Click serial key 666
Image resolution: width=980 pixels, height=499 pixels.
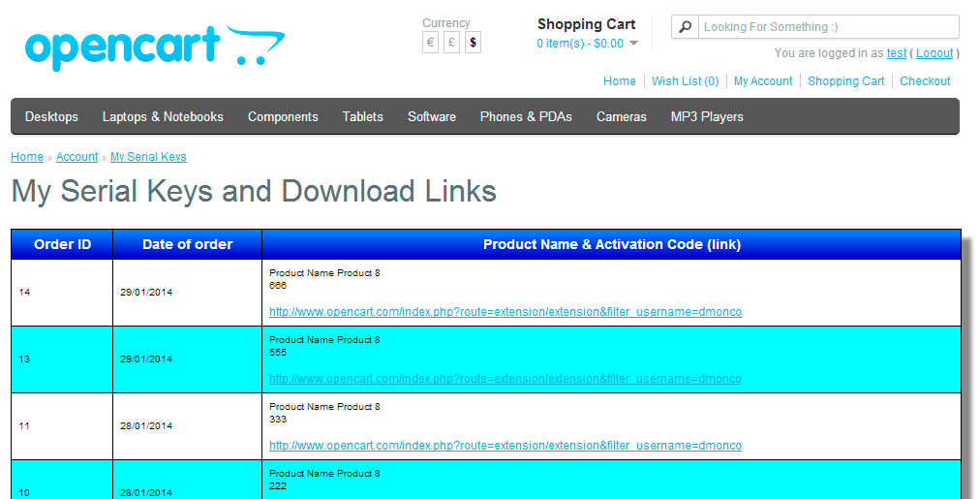278,286
